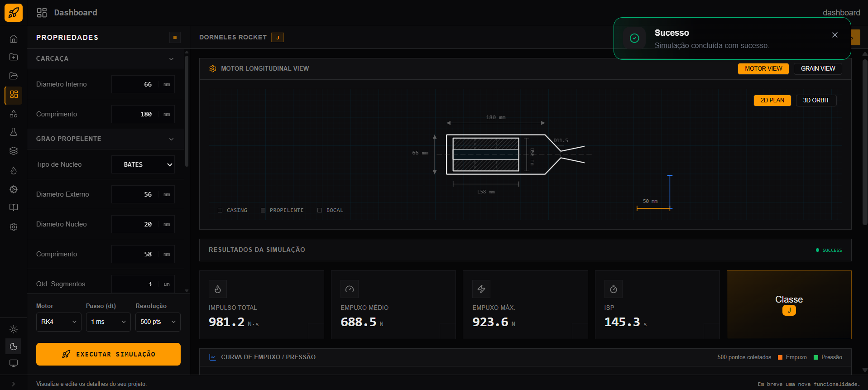
Task: Open the Motor RK4 dropdown
Action: click(59, 322)
